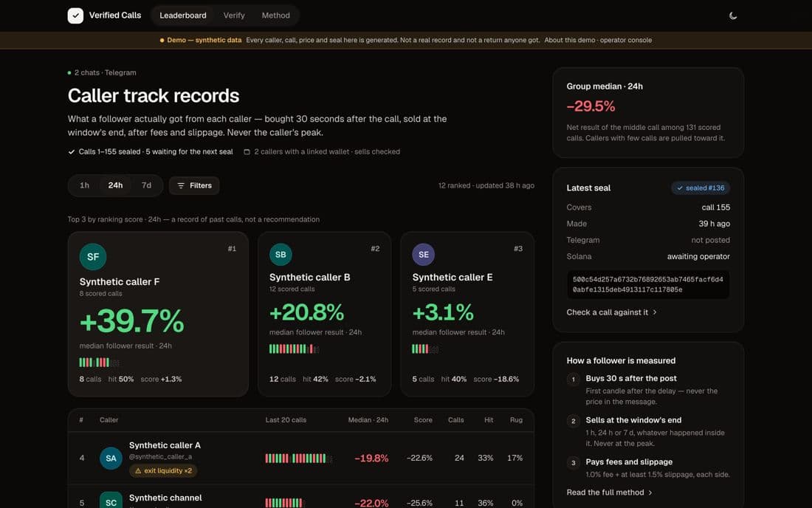The width and height of the screenshot is (812, 508).
Task: Click step 2 number circle
Action: coord(574,421)
